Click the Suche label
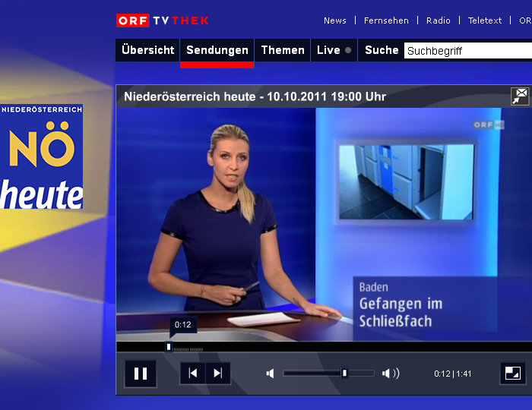The height and width of the screenshot is (410, 532). pyautogui.click(x=382, y=50)
